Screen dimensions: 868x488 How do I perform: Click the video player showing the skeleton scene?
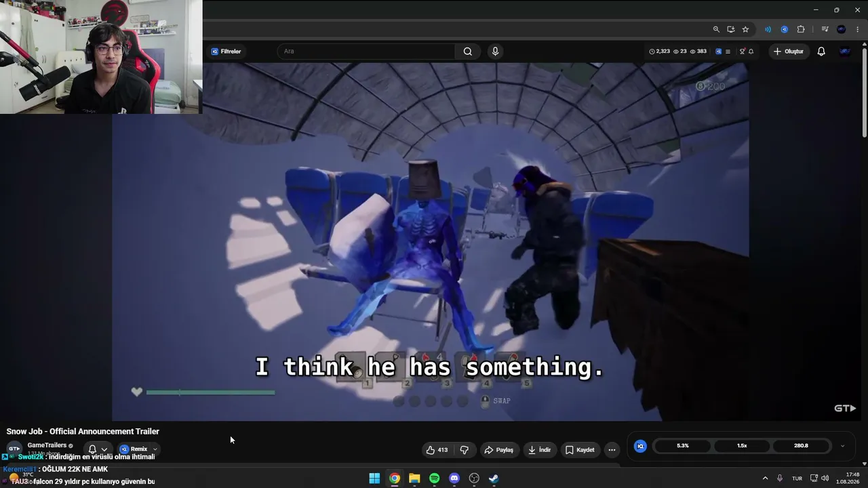click(431, 242)
